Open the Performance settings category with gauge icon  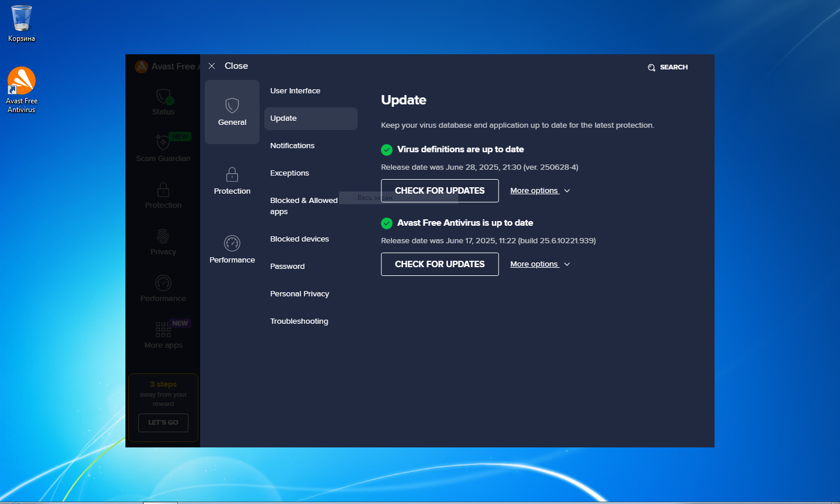tap(232, 250)
